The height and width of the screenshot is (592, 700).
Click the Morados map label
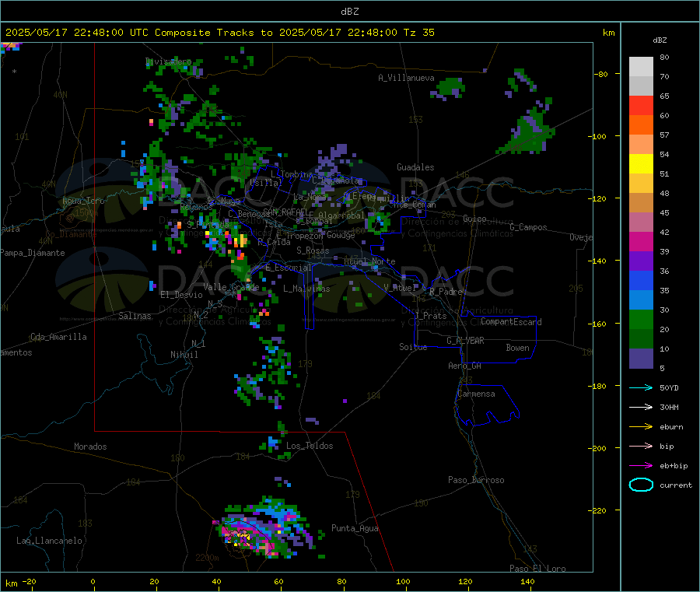90,447
